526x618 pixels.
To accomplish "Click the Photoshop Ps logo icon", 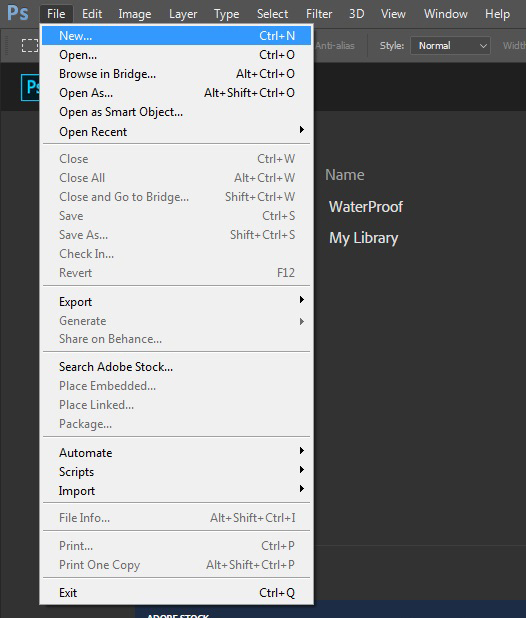I will [x=18, y=13].
